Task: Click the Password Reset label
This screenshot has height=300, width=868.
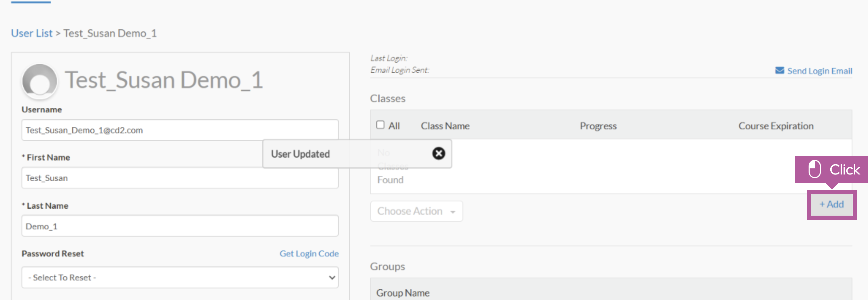Action: [x=53, y=254]
